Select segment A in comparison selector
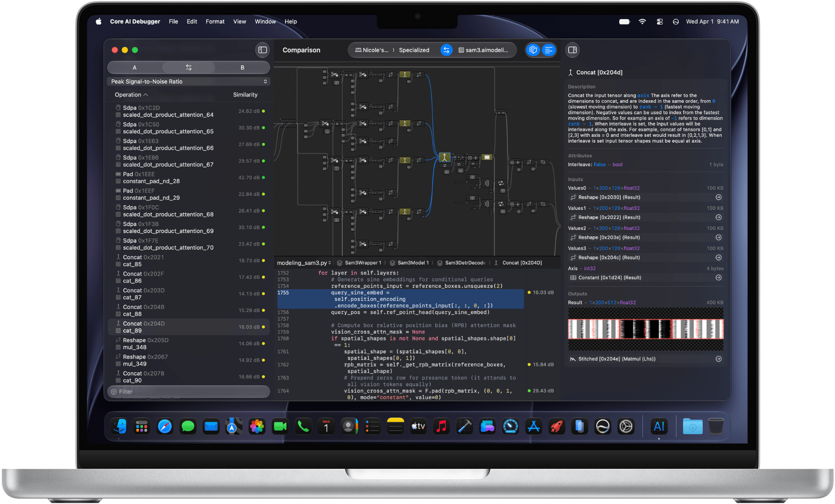 click(134, 68)
